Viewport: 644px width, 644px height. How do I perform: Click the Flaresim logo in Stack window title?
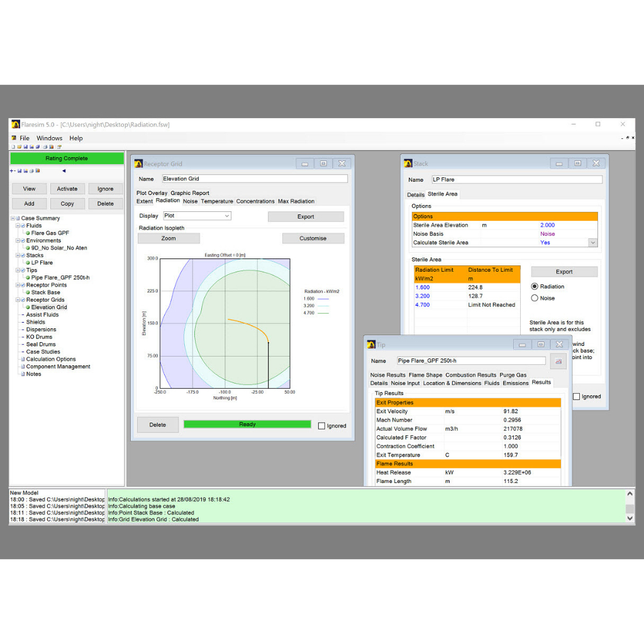pos(408,164)
